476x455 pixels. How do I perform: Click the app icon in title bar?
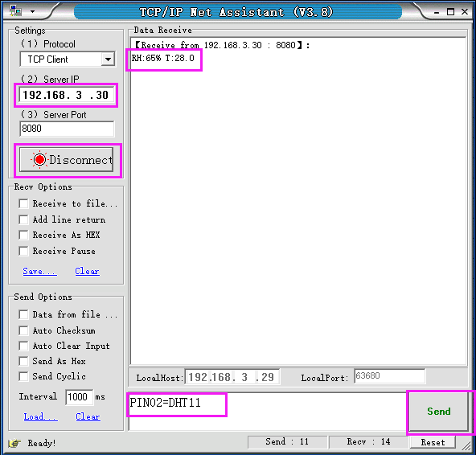pyautogui.click(x=15, y=11)
